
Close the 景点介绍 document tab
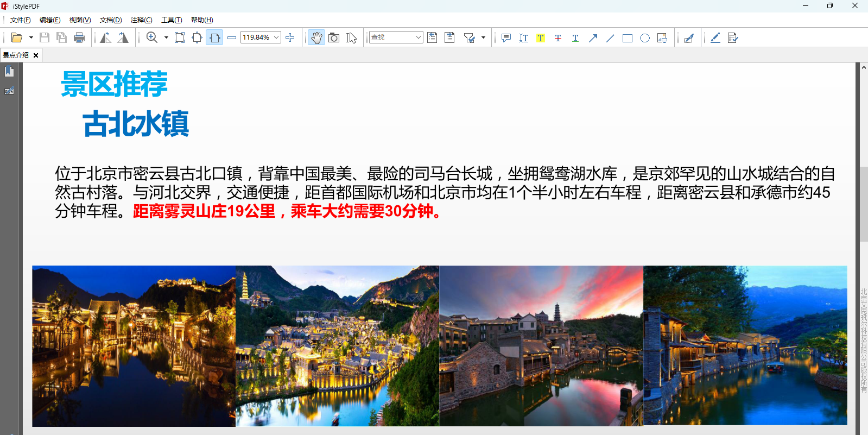click(36, 55)
